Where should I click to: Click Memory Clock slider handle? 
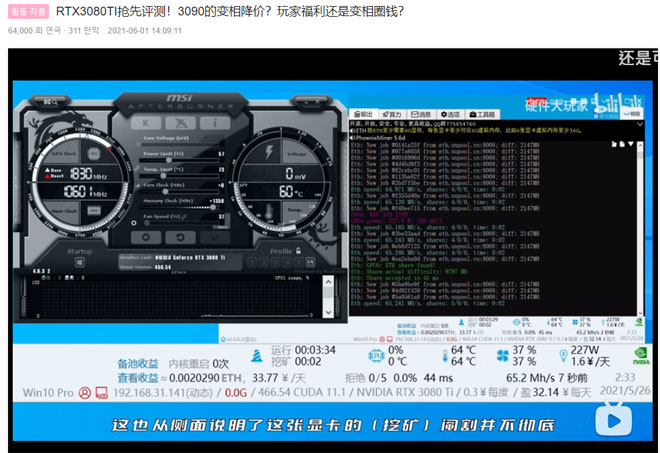[x=213, y=207]
